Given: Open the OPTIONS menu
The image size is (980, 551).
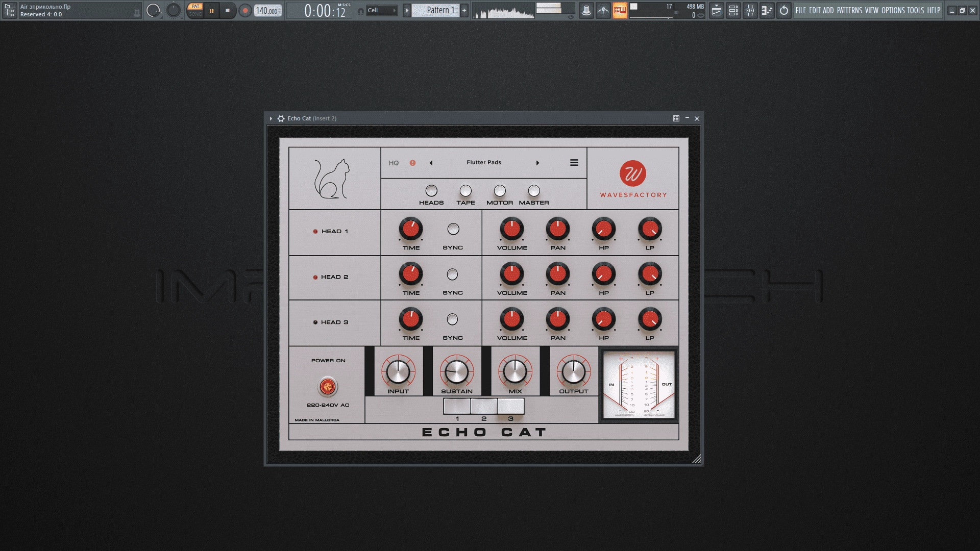Looking at the screenshot, I should coord(893,10).
